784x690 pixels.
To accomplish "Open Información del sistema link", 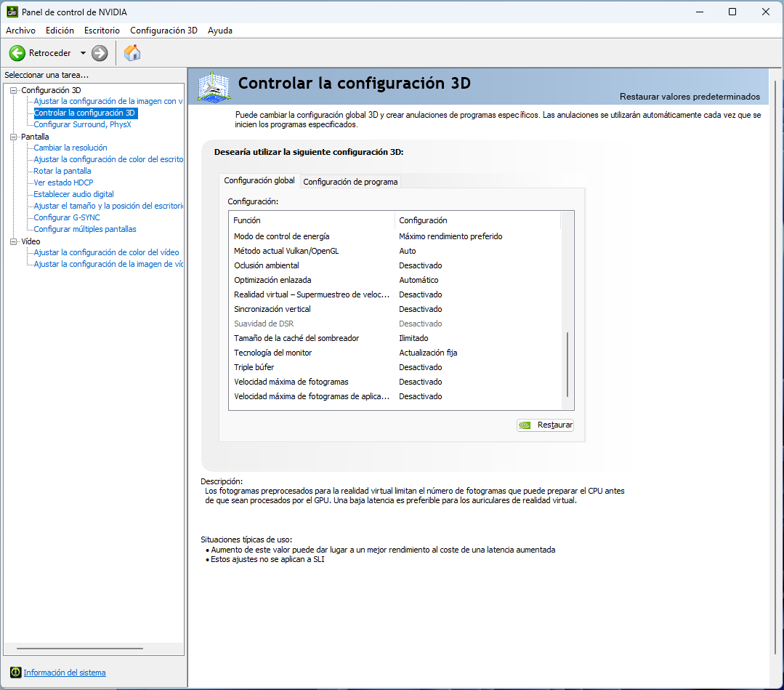I will point(65,673).
